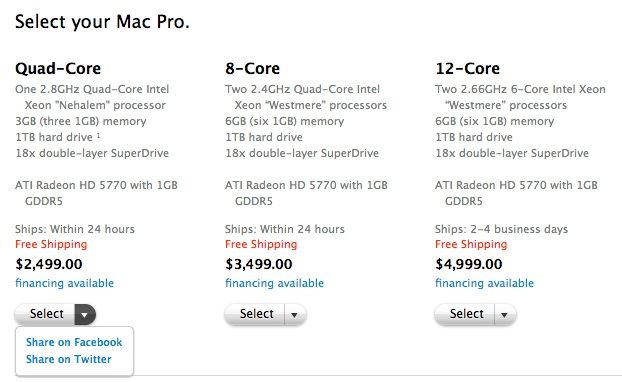Collapse the Quad-Core share dropdown arrow
This screenshot has height=382, width=622.
click(85, 314)
